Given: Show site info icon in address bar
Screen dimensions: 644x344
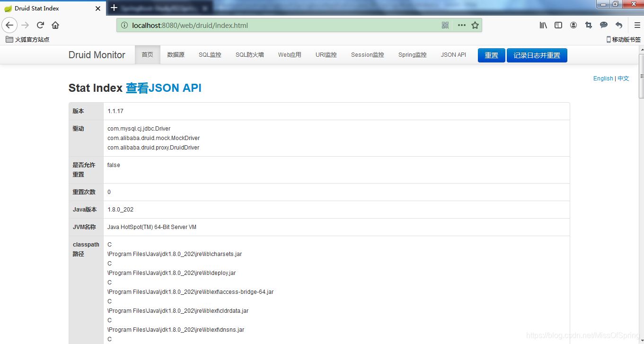Looking at the screenshot, I should point(124,25).
